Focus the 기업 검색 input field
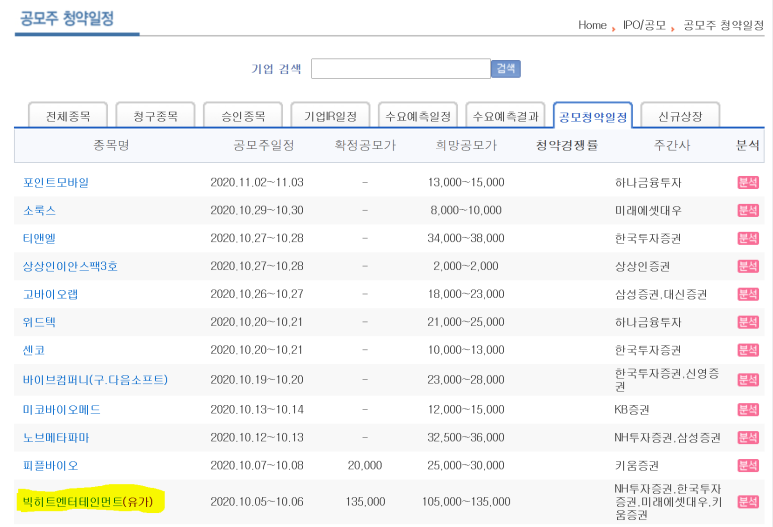The image size is (773, 527). point(401,69)
